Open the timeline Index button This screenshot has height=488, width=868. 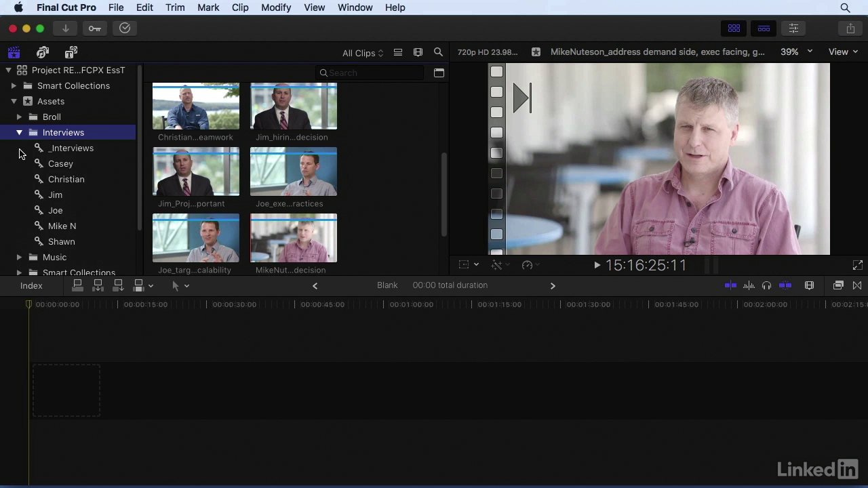(31, 285)
